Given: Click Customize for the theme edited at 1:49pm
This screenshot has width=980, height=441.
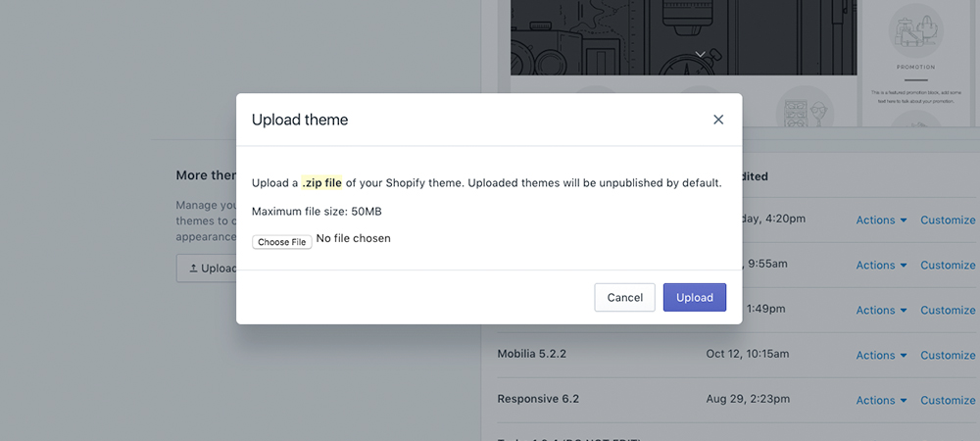Looking at the screenshot, I should pyautogui.click(x=948, y=310).
